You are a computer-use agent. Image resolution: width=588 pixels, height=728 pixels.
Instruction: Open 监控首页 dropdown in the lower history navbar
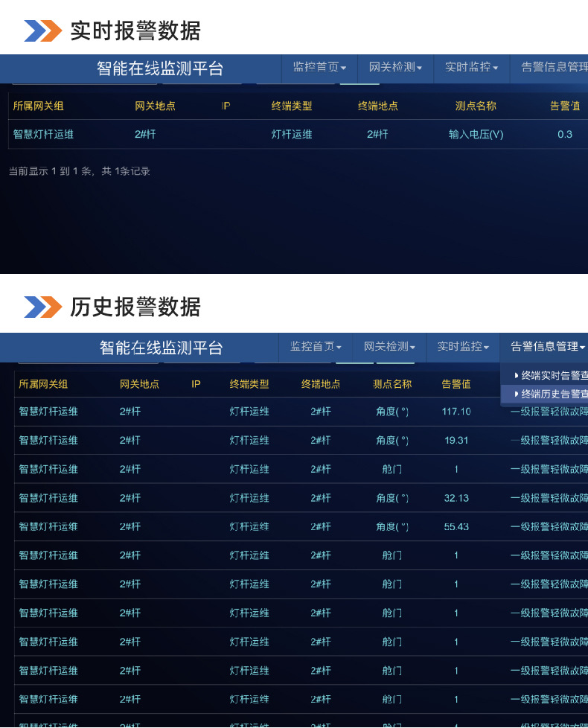316,346
